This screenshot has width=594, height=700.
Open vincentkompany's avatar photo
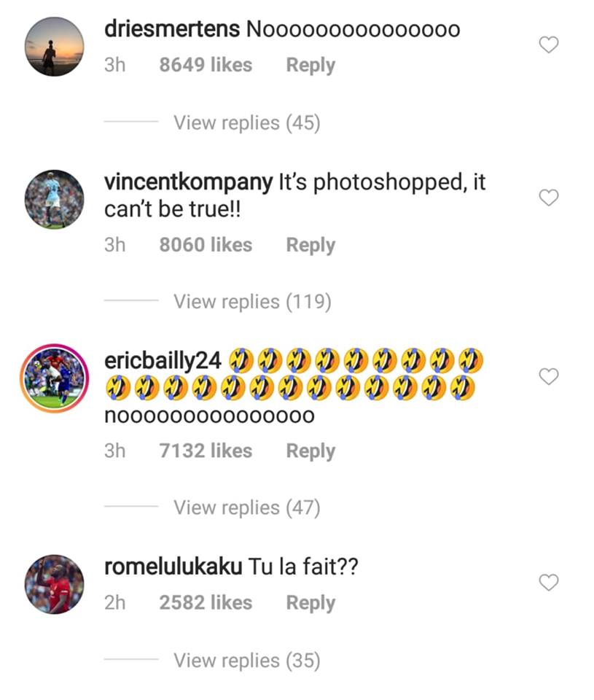(54, 199)
